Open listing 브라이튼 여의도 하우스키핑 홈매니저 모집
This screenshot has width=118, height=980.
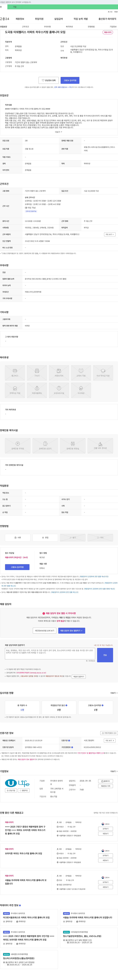click(x=24, y=853)
